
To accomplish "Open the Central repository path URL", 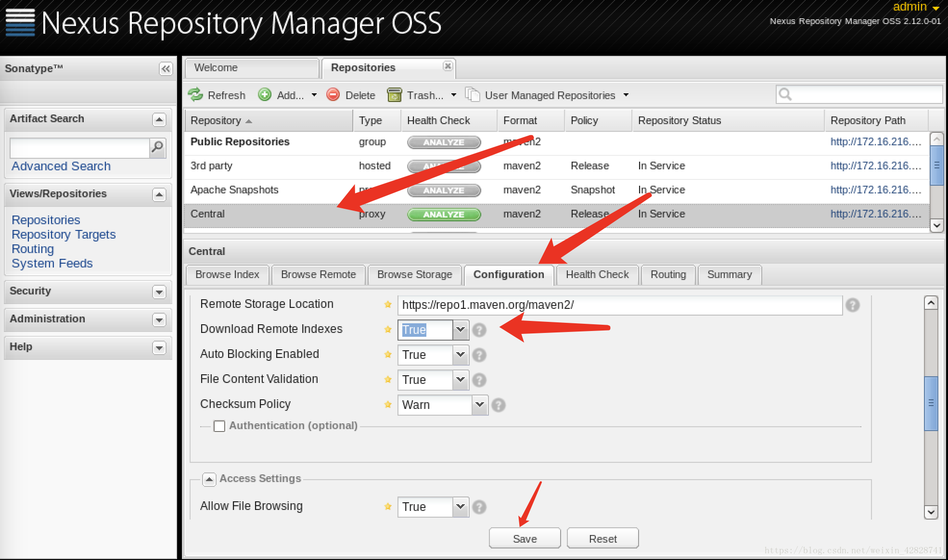I will tap(876, 214).
